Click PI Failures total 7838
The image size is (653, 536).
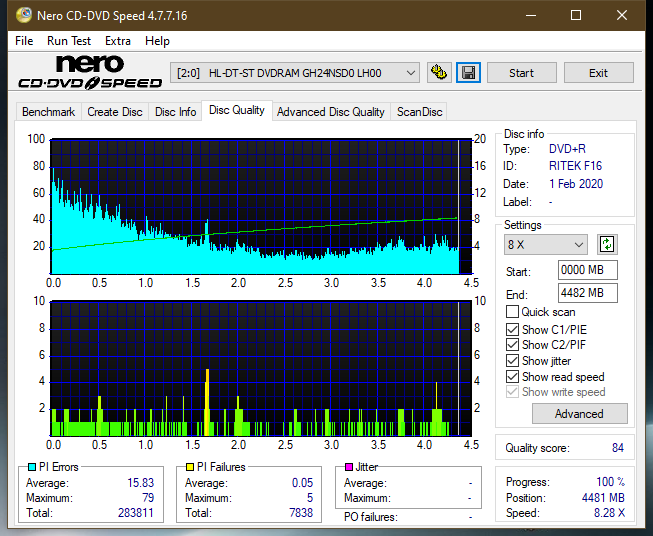click(301, 513)
